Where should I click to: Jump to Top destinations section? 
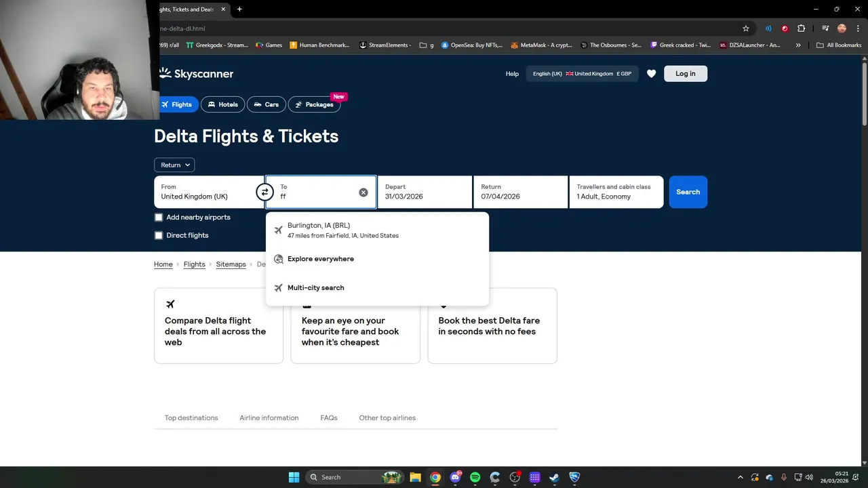[x=191, y=418]
